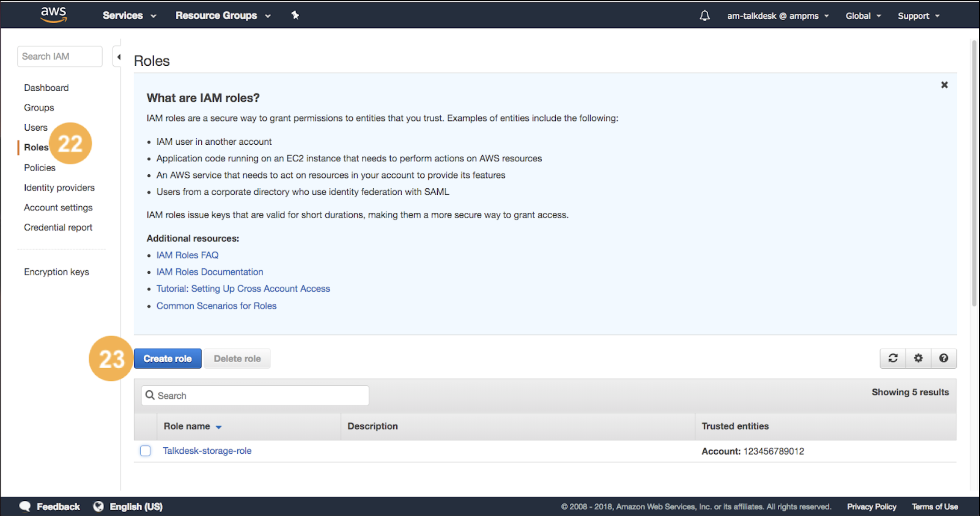
Task: Close the What are IAM roles panel
Action: (x=944, y=85)
